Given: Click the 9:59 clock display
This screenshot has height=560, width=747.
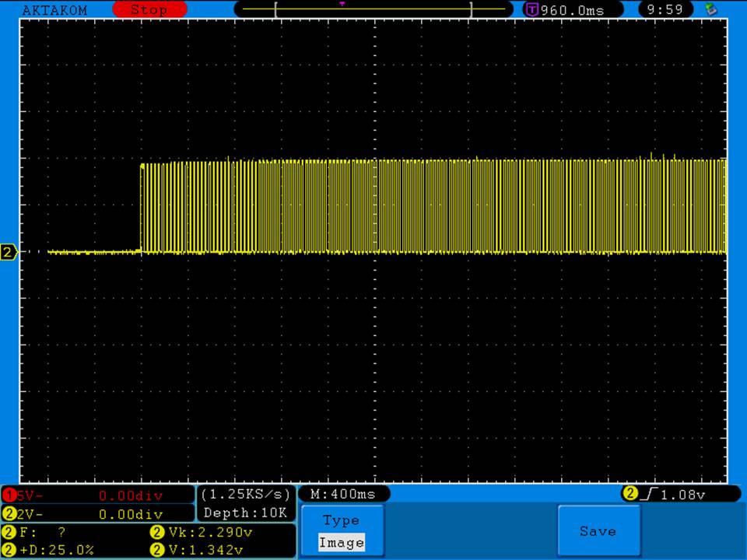Looking at the screenshot, I should click(665, 10).
